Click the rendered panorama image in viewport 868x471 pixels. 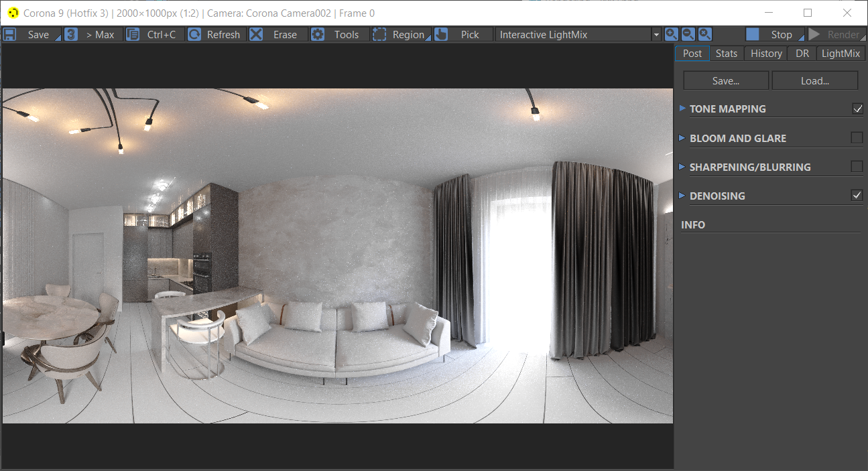pyautogui.click(x=337, y=255)
